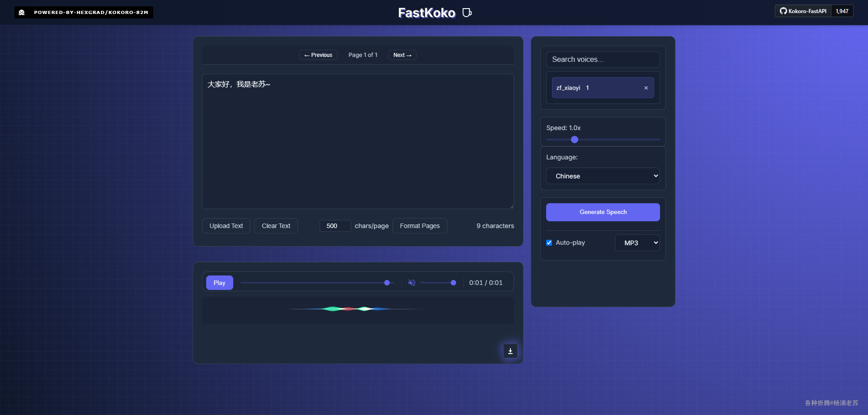Click the 'Speed: 1.0x' label
The image size is (868, 415).
point(563,128)
